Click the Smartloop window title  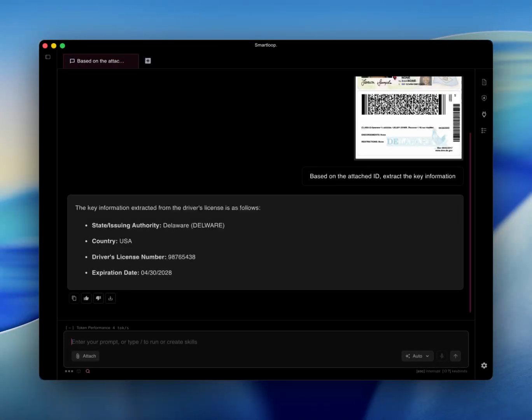[x=266, y=45]
